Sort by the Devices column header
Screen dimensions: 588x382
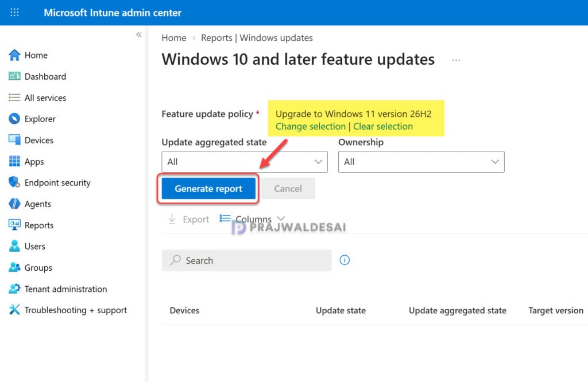coord(184,310)
